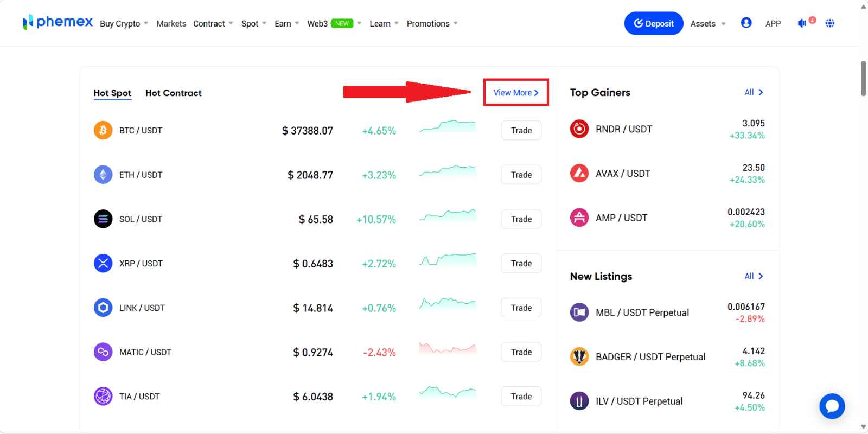Open the Markets menu item

pyautogui.click(x=171, y=24)
